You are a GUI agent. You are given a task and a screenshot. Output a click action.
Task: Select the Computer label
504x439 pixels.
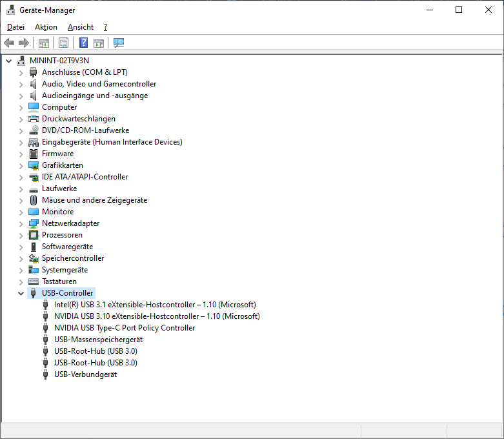pyautogui.click(x=59, y=107)
